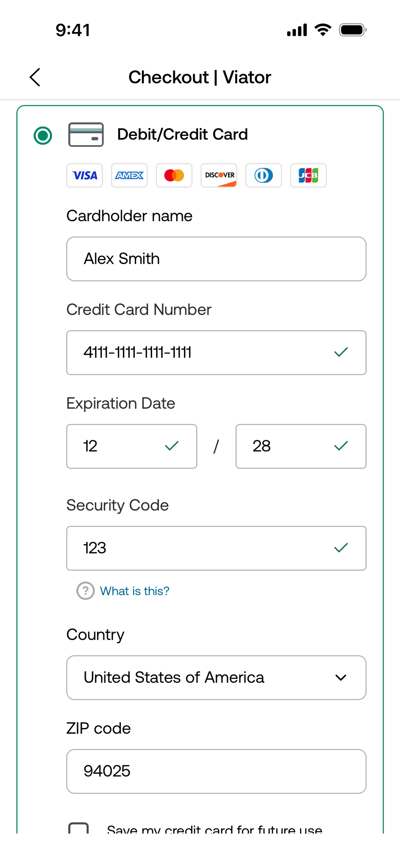
Task: Click the Mastercard logo
Action: 174,175
